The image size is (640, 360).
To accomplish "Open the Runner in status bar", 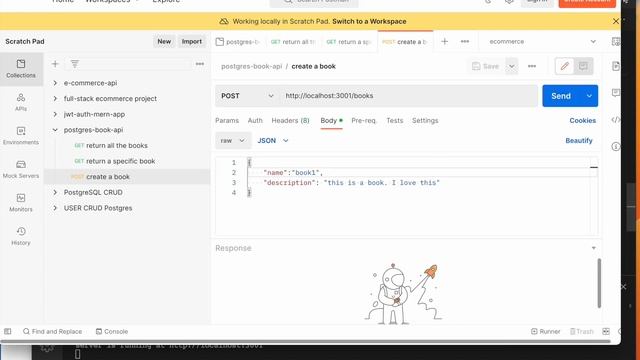I will 545,331.
